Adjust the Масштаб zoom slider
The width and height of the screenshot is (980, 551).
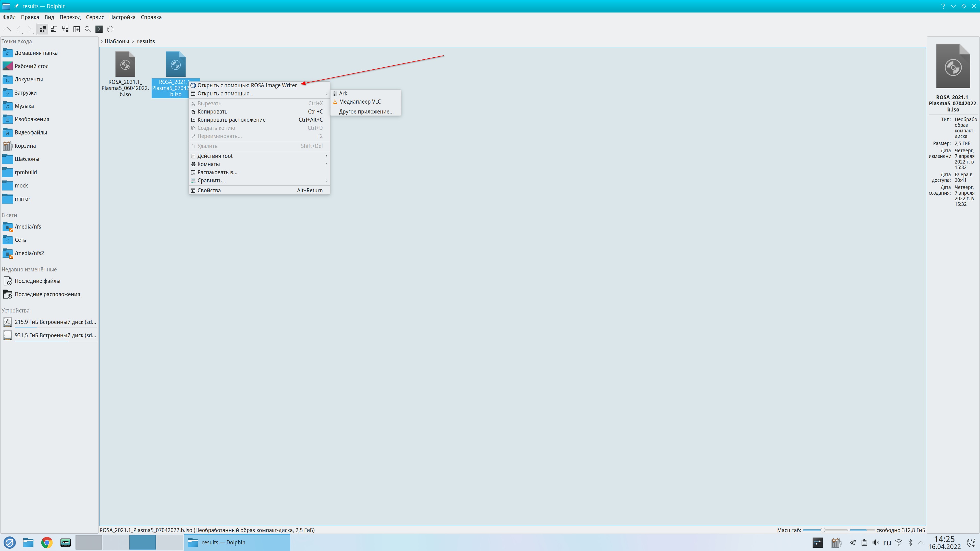click(823, 530)
